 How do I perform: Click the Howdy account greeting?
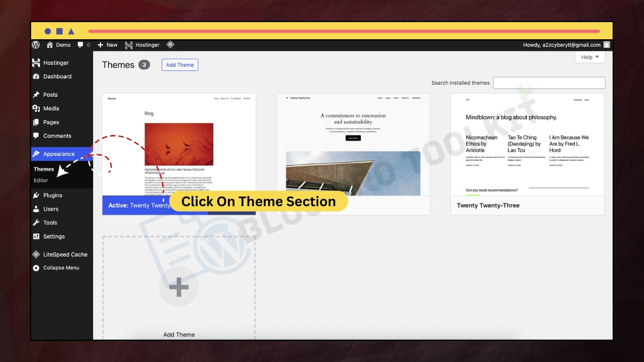[x=562, y=45]
